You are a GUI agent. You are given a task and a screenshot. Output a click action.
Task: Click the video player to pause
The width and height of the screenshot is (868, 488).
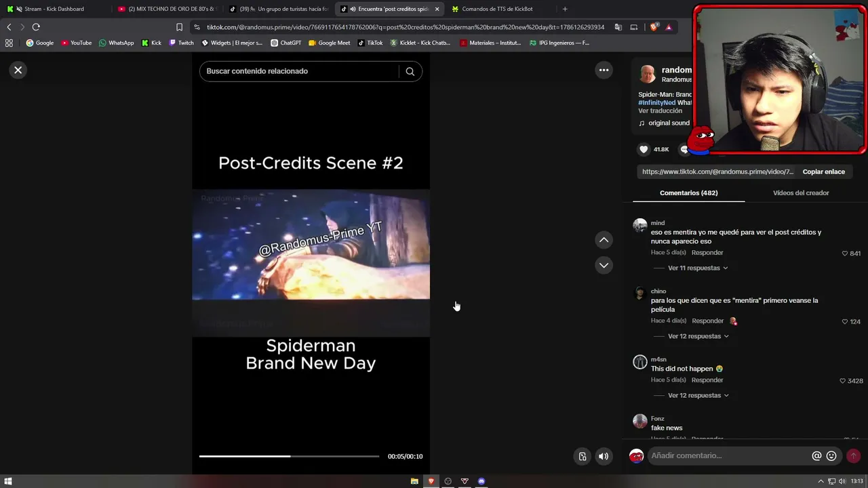click(x=311, y=263)
